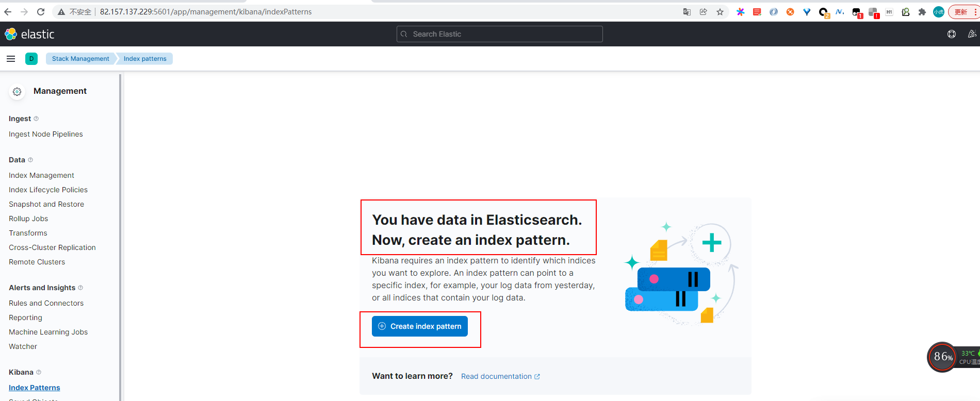Open the Kibana hamburger navigation menu
This screenshot has width=980, height=401.
(x=11, y=59)
